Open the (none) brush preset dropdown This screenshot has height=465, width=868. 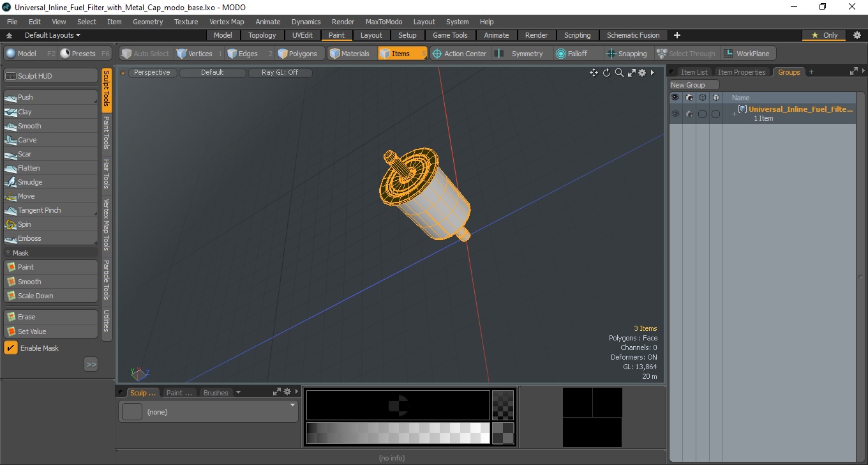[208, 412]
